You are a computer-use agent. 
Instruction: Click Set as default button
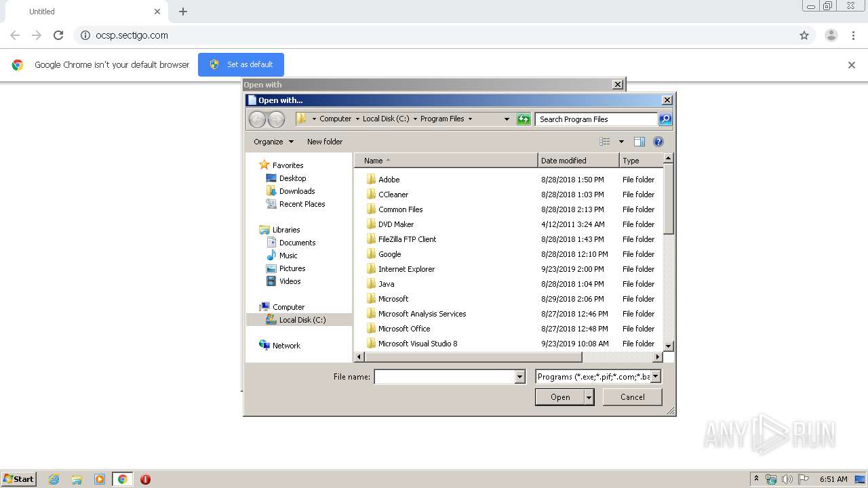click(x=241, y=64)
